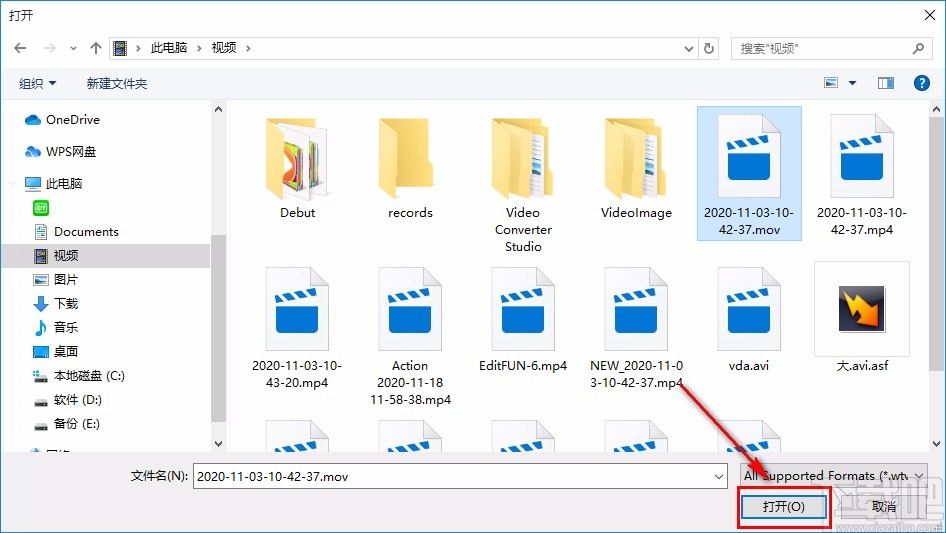
Task: Create a new folder with 新建文件夹
Action: (x=116, y=83)
